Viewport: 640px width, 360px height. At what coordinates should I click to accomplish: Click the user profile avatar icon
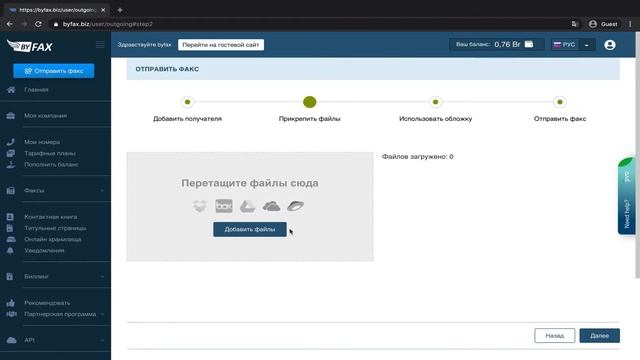pyautogui.click(x=610, y=45)
